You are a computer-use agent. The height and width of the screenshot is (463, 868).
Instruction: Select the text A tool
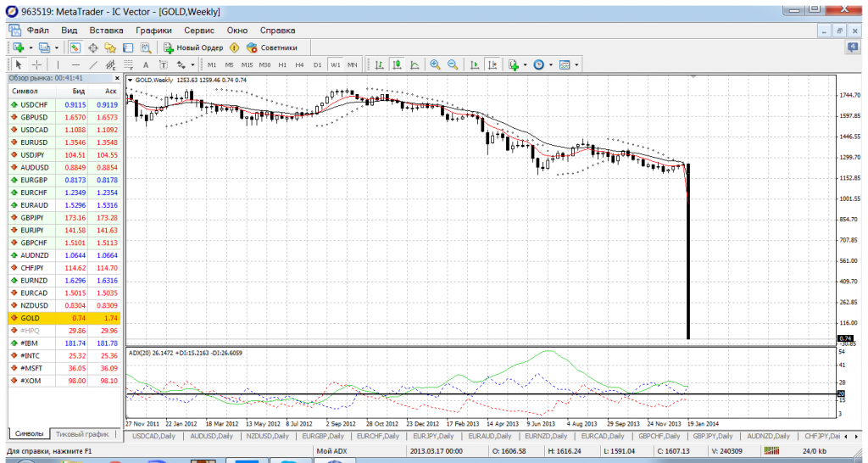click(146, 64)
